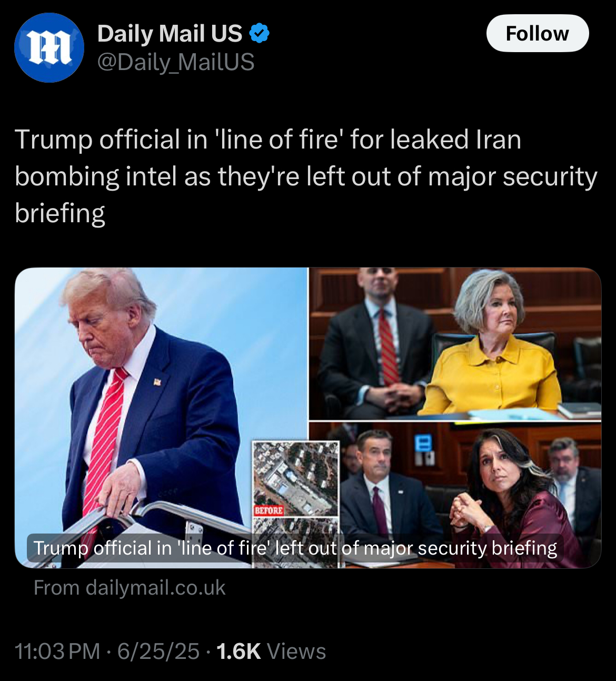Open the @Daily_MailUS handle
The width and height of the screenshot is (616, 681).
[x=176, y=62]
